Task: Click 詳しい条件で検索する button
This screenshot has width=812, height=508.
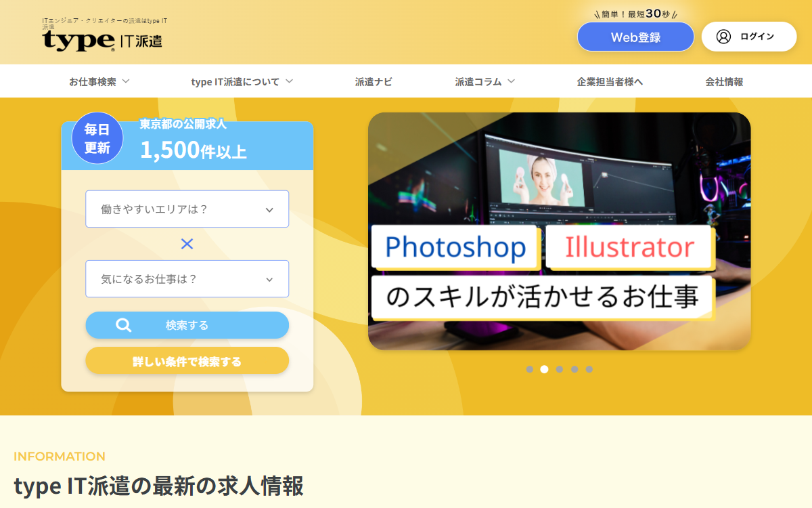Action: (x=187, y=361)
